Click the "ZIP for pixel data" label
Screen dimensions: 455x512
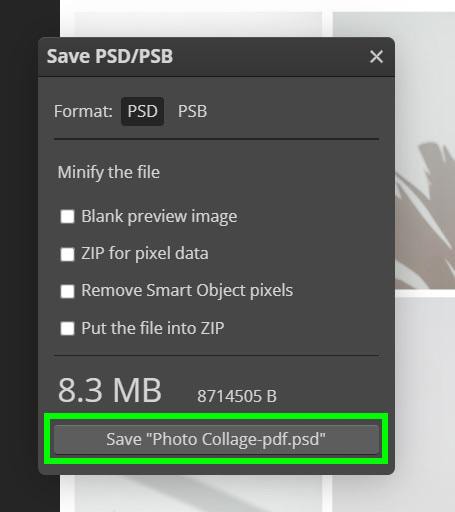pyautogui.click(x=145, y=254)
